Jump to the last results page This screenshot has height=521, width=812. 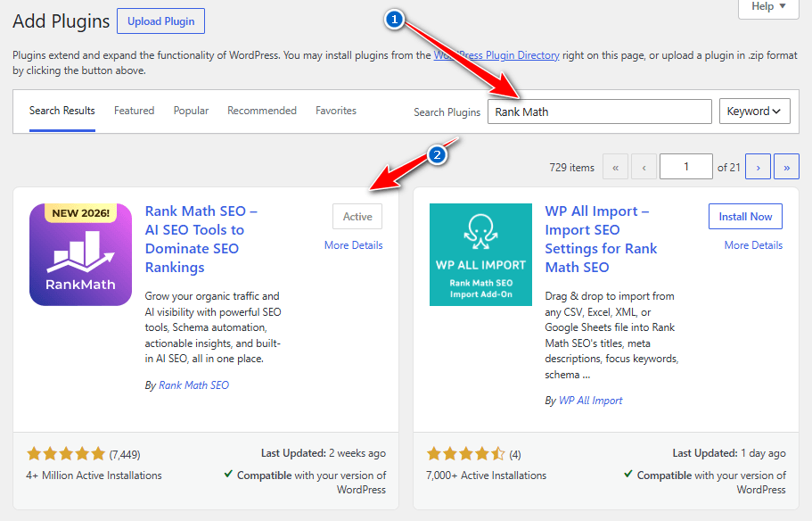click(x=787, y=167)
